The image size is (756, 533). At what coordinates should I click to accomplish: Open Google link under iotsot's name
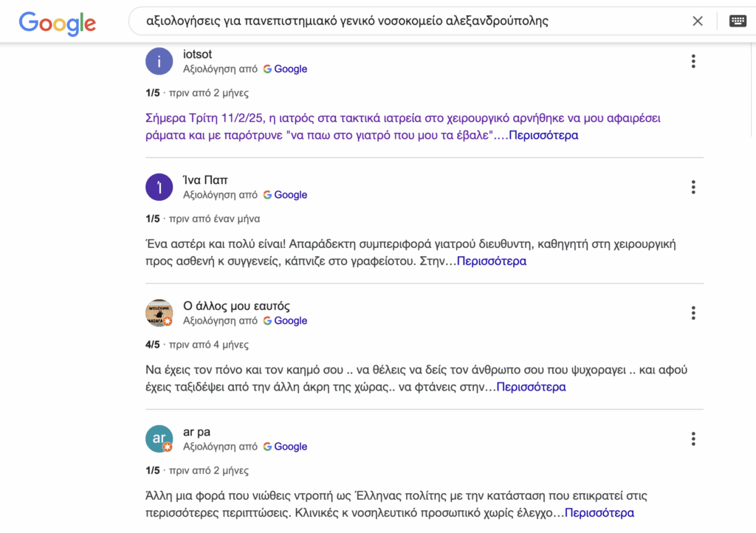[285, 69]
